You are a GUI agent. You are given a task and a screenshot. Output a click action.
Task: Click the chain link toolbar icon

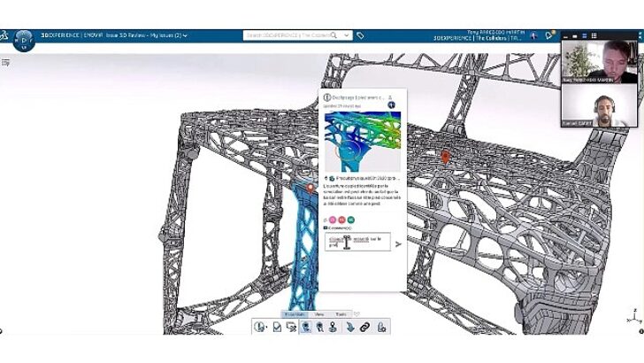point(364,327)
